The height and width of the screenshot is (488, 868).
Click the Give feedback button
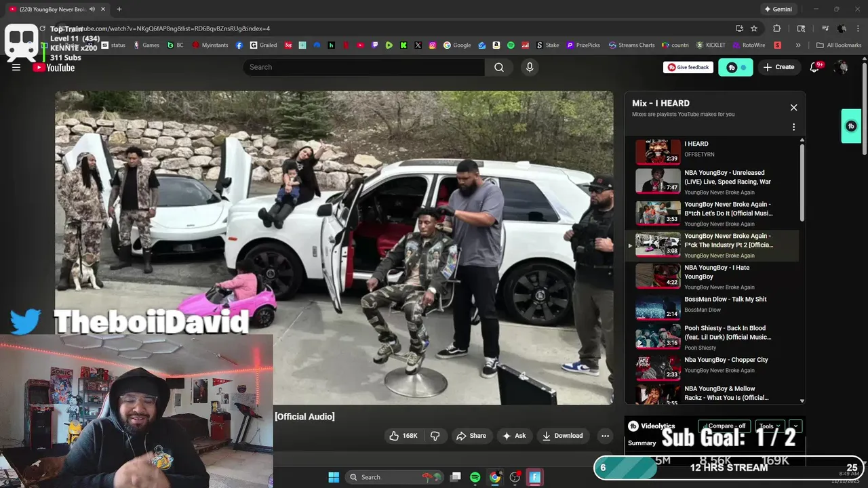coord(688,67)
